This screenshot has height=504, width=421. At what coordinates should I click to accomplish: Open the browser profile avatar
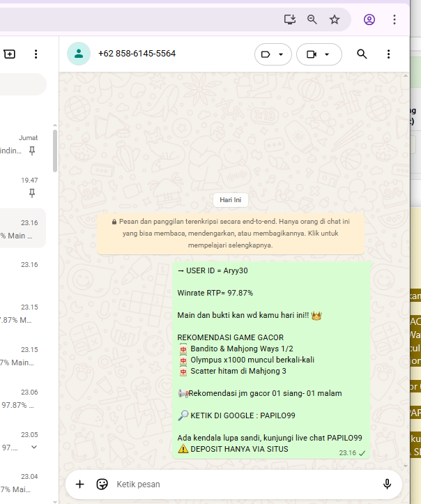pyautogui.click(x=369, y=20)
